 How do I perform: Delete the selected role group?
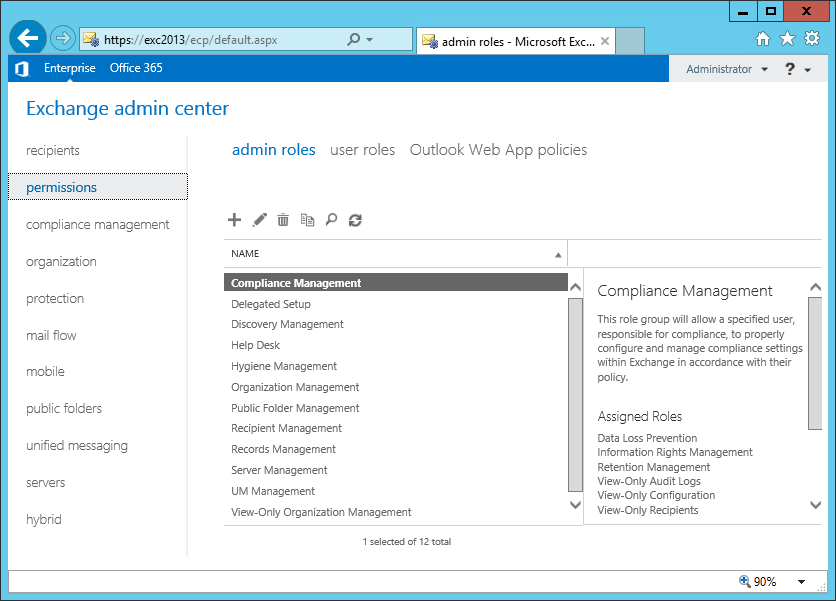pos(283,220)
